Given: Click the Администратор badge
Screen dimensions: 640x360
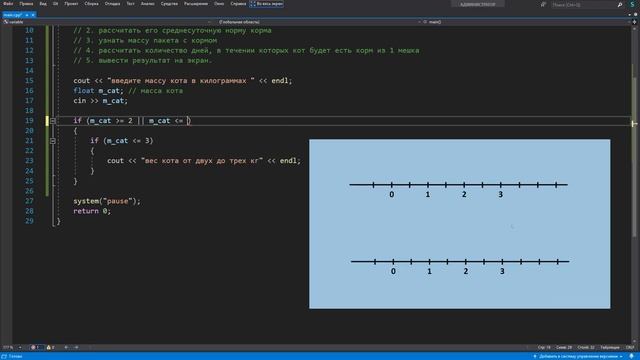Looking at the screenshot, I should 478,4.
